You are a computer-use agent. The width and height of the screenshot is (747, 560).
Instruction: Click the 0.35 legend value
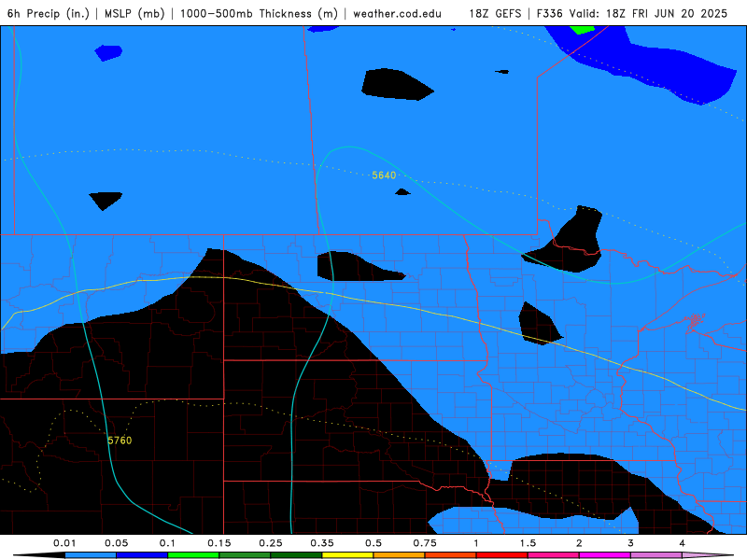[x=322, y=543]
